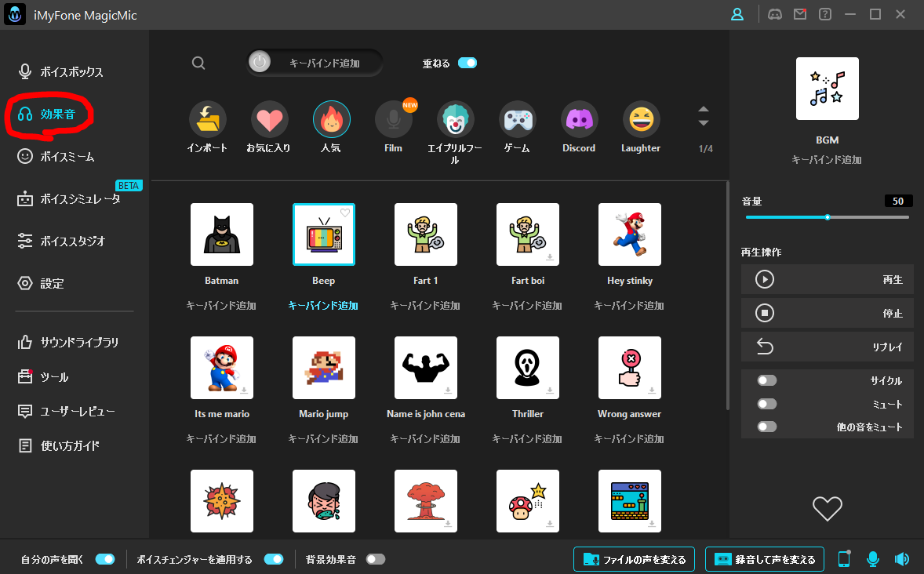Click the 再生 play button
Image resolution: width=924 pixels, height=574 pixels.
point(827,279)
